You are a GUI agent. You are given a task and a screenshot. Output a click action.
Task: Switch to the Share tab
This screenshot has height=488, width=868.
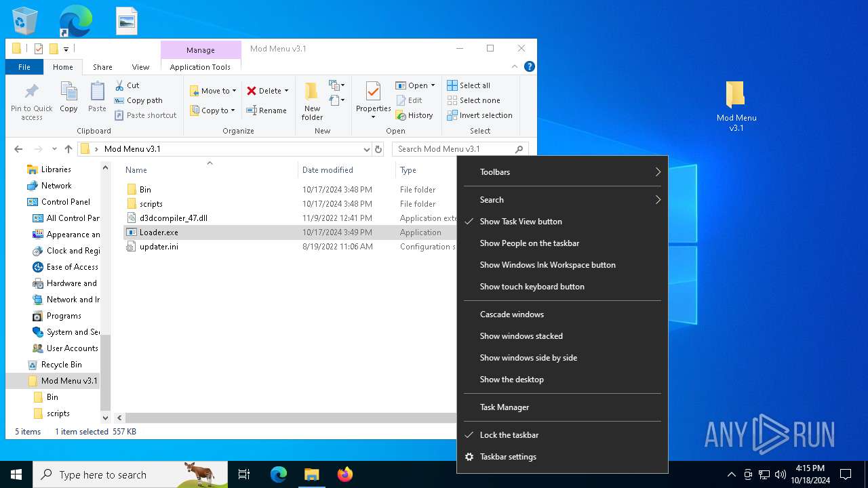102,67
